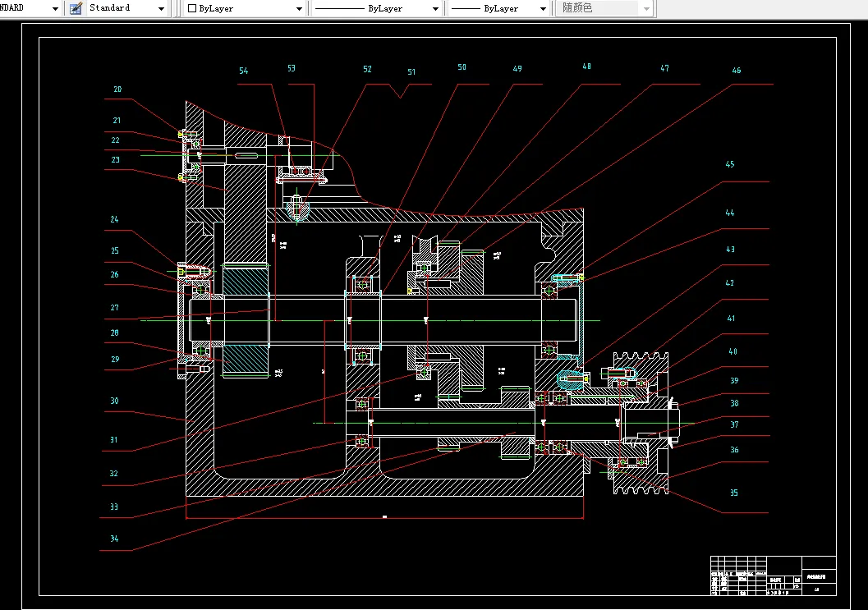Select part label 32
The width and height of the screenshot is (868, 610).
point(113,473)
